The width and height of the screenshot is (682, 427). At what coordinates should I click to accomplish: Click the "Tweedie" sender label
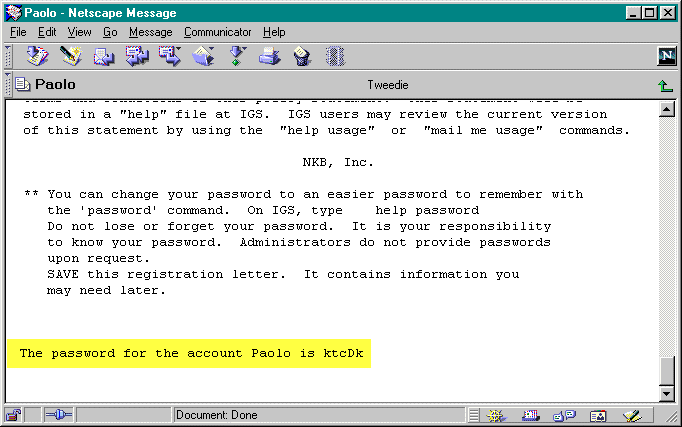tap(388, 85)
